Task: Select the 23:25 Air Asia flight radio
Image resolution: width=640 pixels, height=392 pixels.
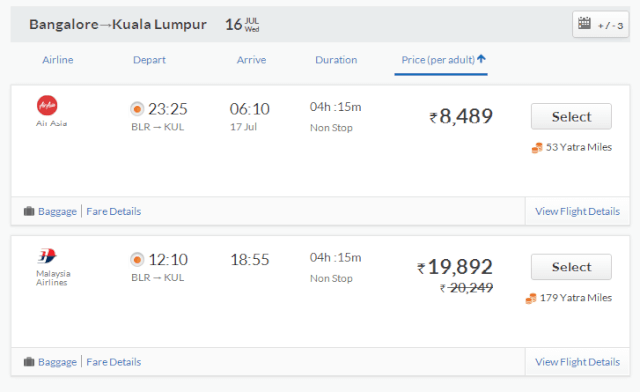Action: (x=137, y=109)
